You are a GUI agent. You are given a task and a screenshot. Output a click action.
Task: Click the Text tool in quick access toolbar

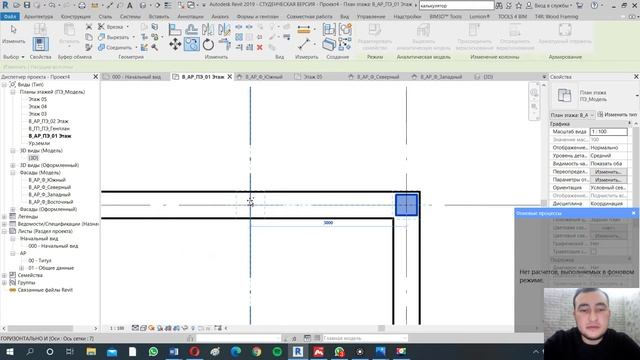130,5
